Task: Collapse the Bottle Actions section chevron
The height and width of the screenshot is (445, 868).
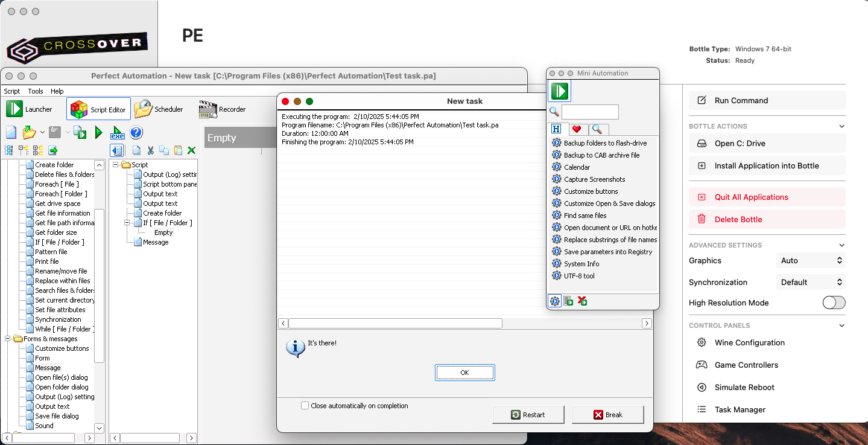Action: pos(842,126)
